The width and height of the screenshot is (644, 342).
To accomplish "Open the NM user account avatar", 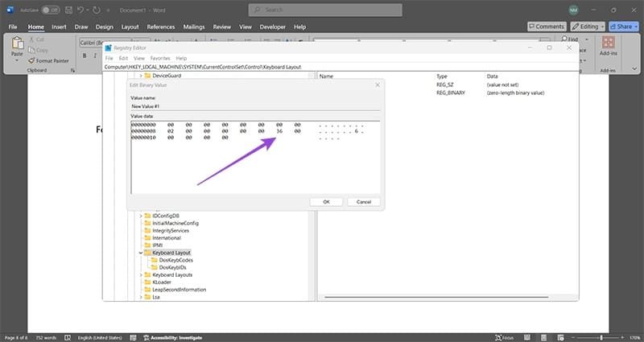I will 573,10.
